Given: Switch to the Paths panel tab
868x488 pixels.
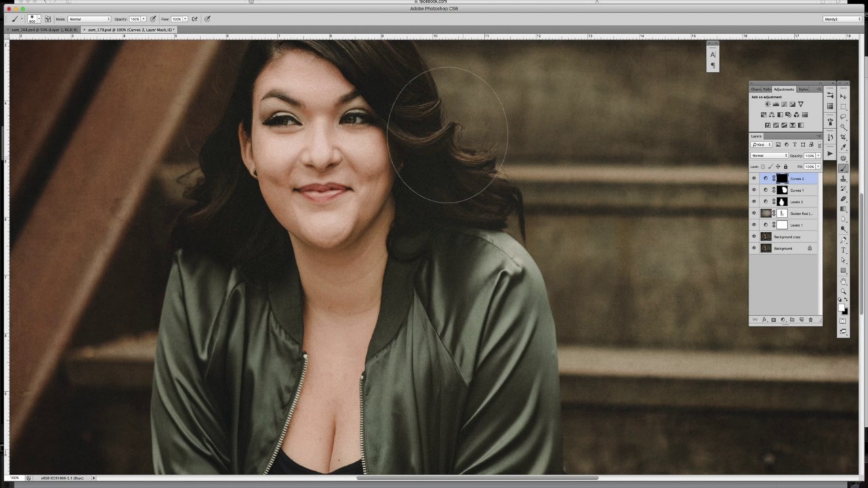Looking at the screenshot, I should [767, 89].
